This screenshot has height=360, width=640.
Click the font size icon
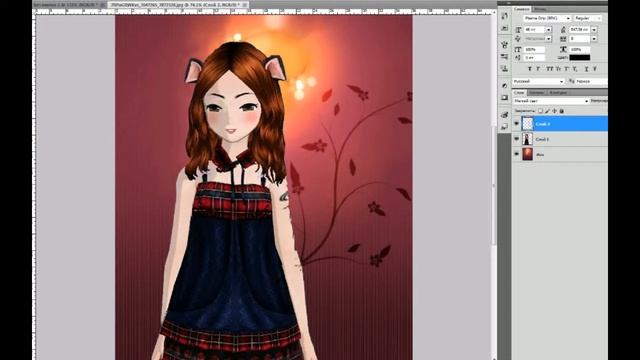pyautogui.click(x=518, y=30)
